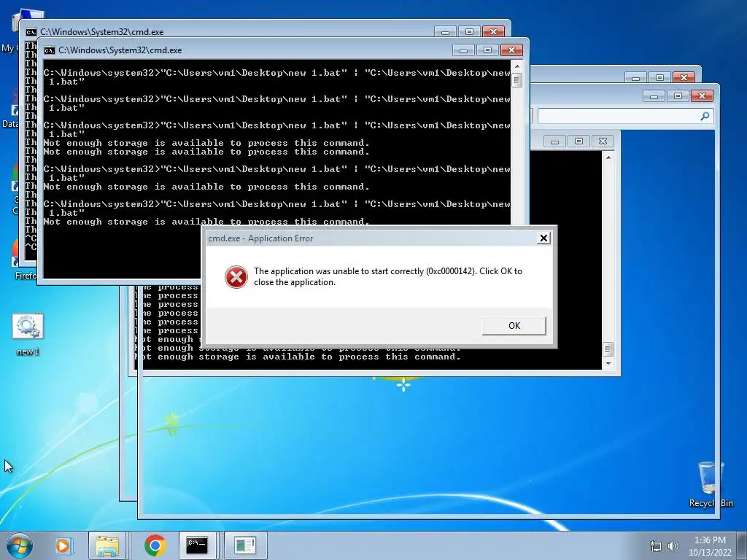The width and height of the screenshot is (747, 560).
Task: Click the lower console window's scrollbar thumb
Action: point(608,349)
